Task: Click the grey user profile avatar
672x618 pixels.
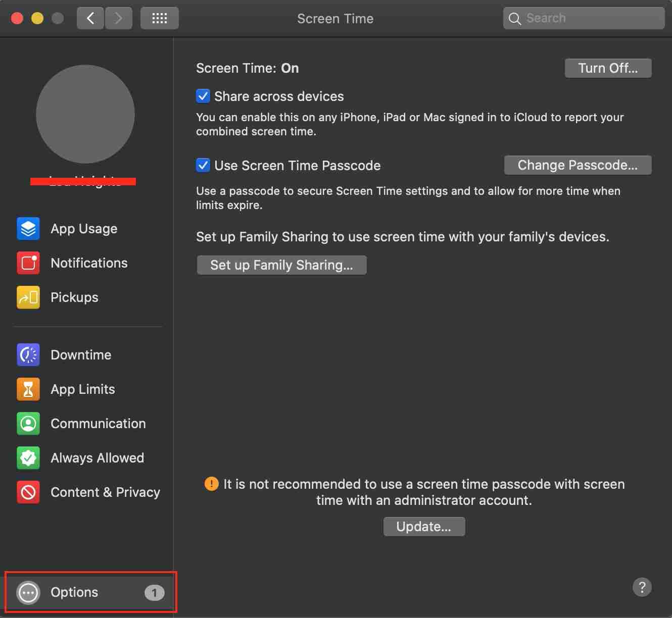Action: [x=85, y=114]
